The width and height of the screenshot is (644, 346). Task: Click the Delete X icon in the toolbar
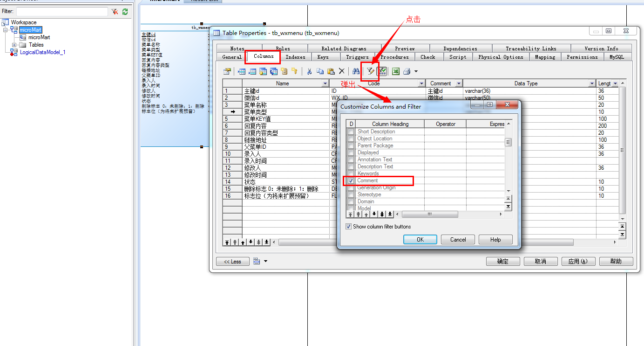point(341,71)
